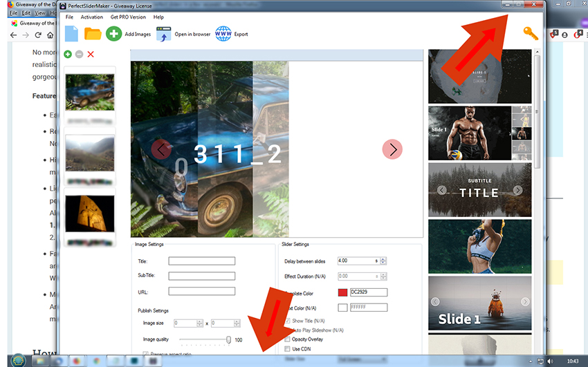Screen dimensions: 588x367
Task: Open the View menu in Firefox window
Action: [x=40, y=12]
